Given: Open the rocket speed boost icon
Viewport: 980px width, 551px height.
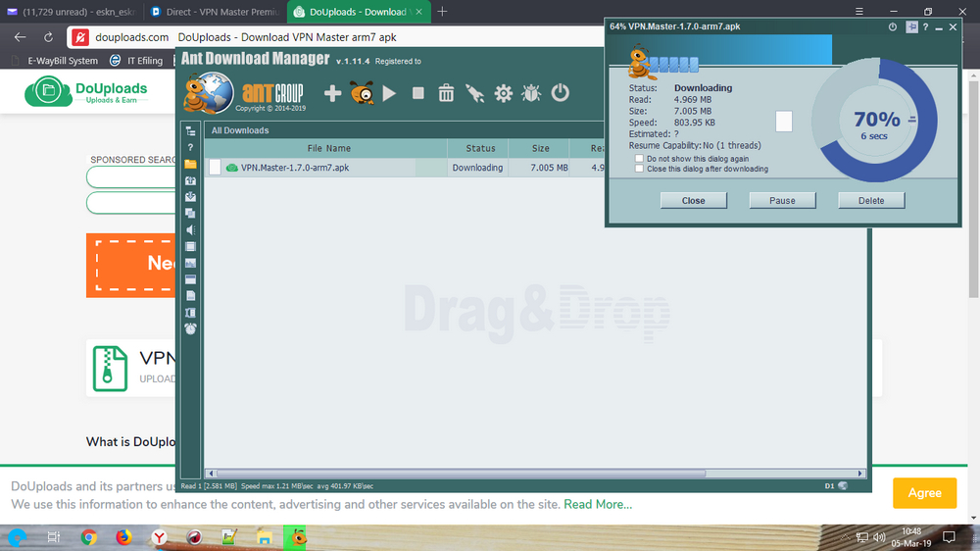Looking at the screenshot, I should (474, 93).
